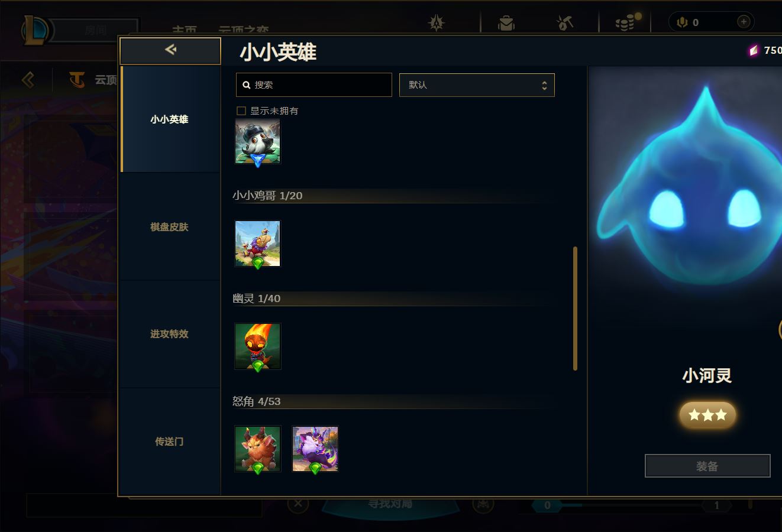Image resolution: width=782 pixels, height=532 pixels.
Task: Switch to the 进攻特效 tab
Action: (x=170, y=334)
